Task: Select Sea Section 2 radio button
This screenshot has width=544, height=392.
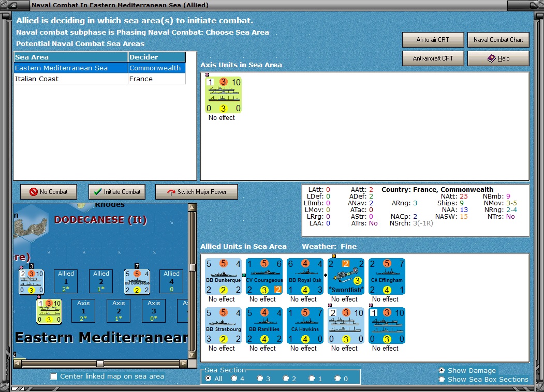Action: pyautogui.click(x=286, y=379)
